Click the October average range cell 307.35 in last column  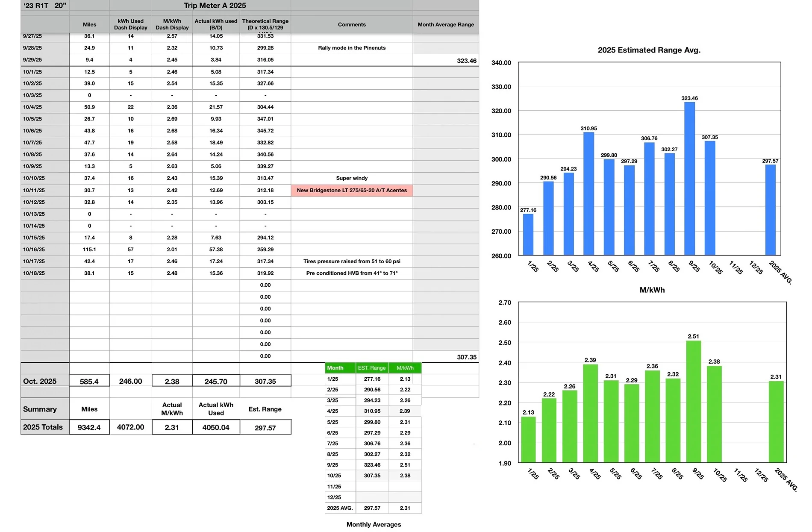(x=446, y=357)
